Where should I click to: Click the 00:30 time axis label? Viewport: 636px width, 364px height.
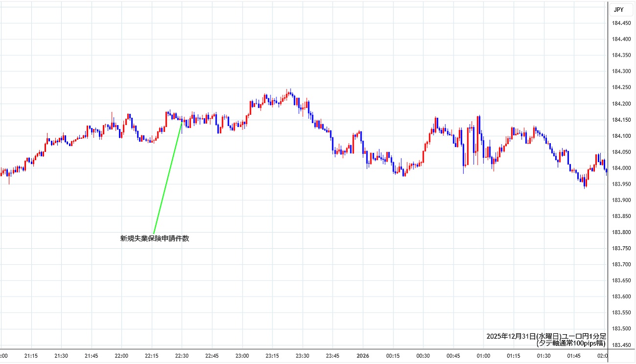pyautogui.click(x=423, y=356)
